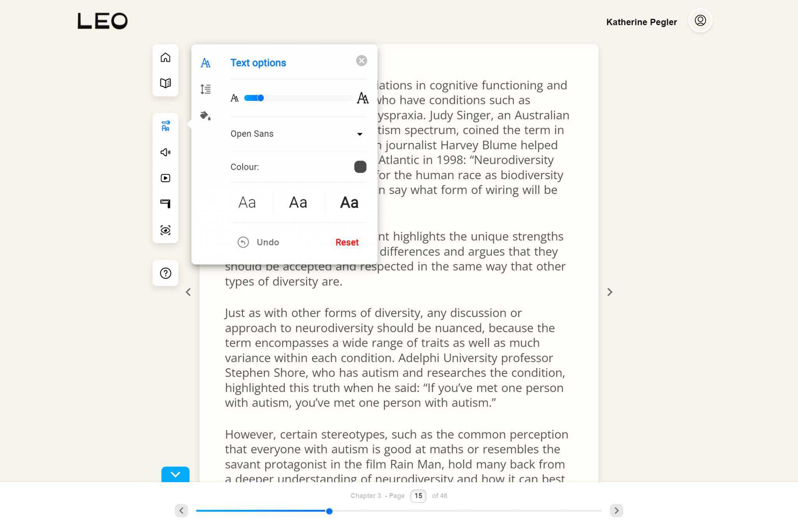
Task: Click the page number input field
Action: coord(418,496)
